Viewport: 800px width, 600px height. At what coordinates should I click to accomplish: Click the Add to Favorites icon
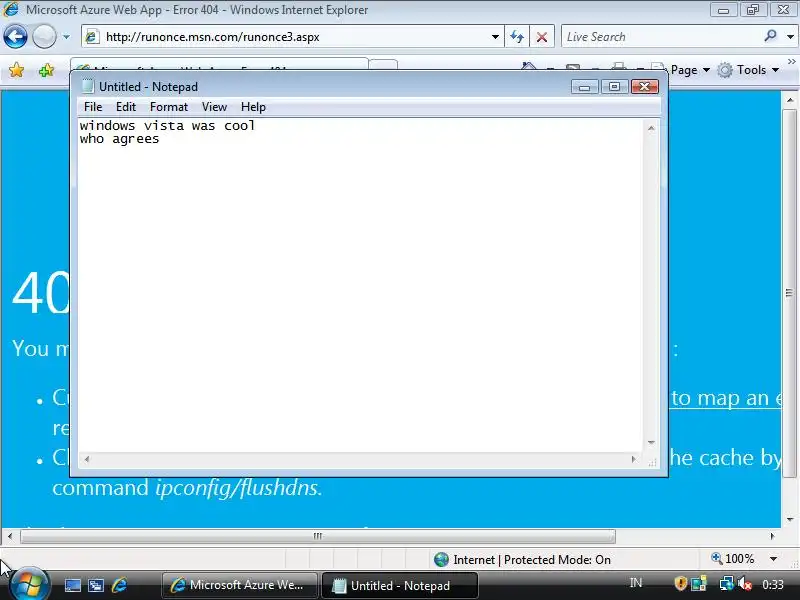(46, 70)
